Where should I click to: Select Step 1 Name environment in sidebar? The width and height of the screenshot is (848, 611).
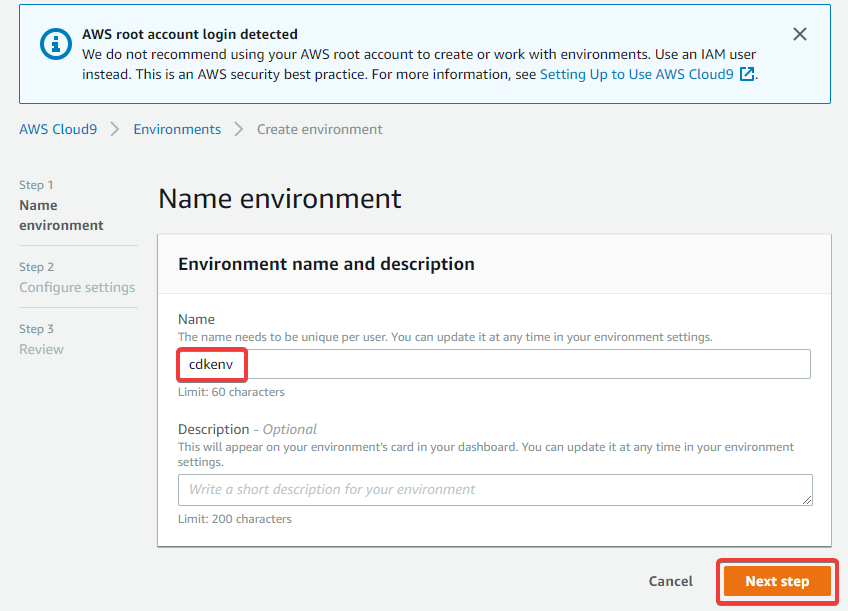coord(61,205)
